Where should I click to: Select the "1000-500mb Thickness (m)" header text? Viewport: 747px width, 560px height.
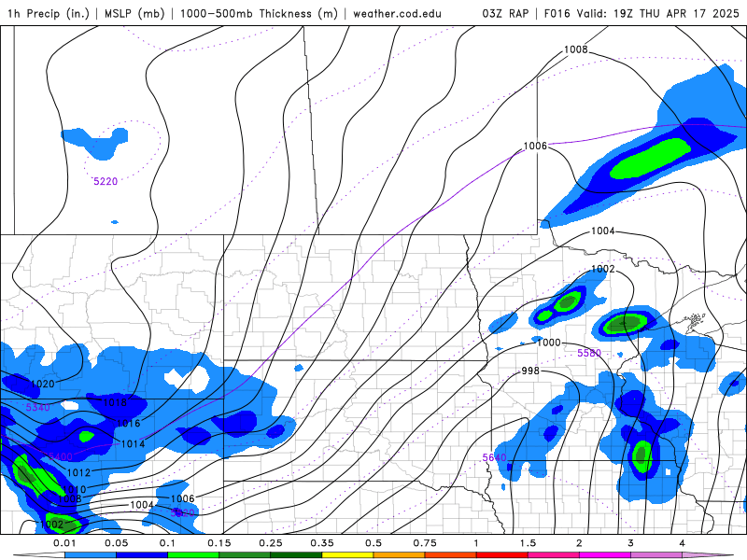point(259,13)
